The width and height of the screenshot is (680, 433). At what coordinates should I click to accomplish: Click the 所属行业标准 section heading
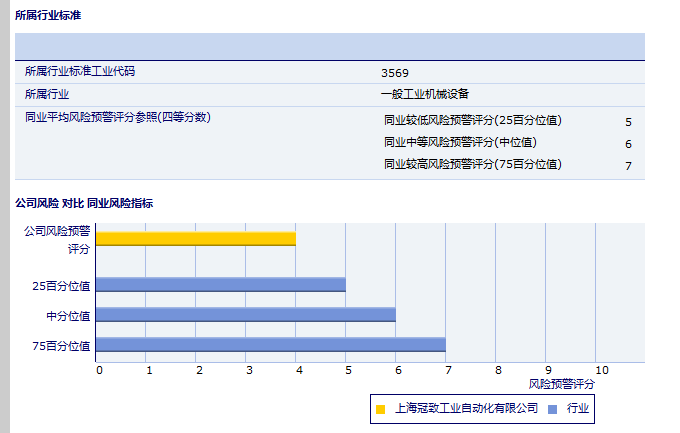coord(49,15)
